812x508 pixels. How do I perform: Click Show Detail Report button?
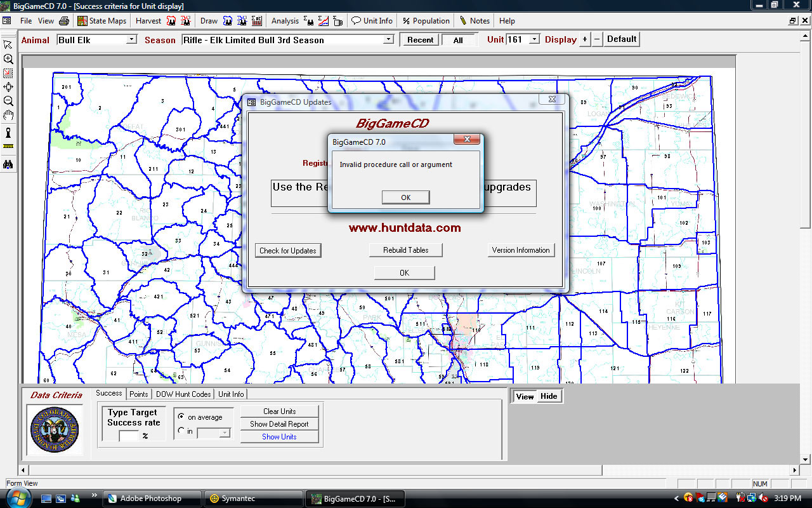tap(280, 424)
